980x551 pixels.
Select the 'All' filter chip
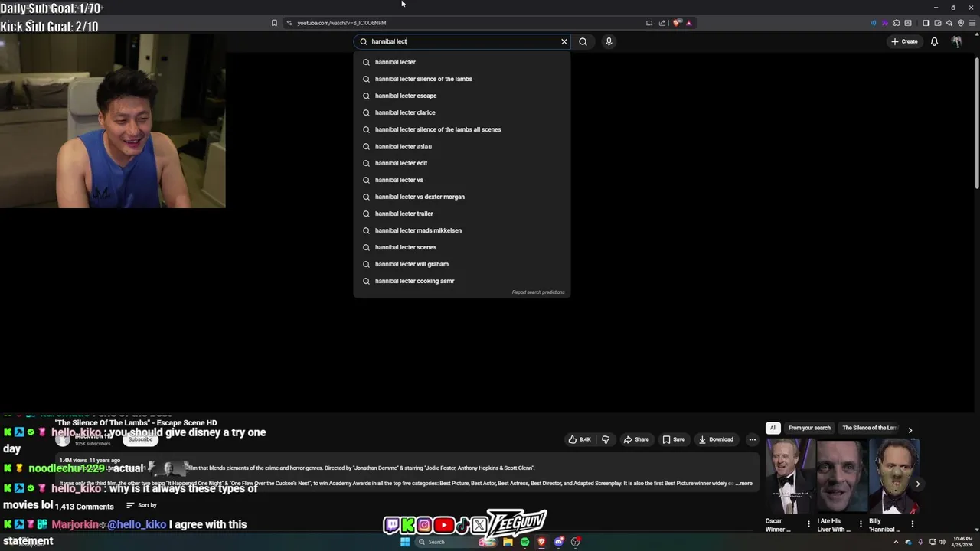tap(773, 428)
